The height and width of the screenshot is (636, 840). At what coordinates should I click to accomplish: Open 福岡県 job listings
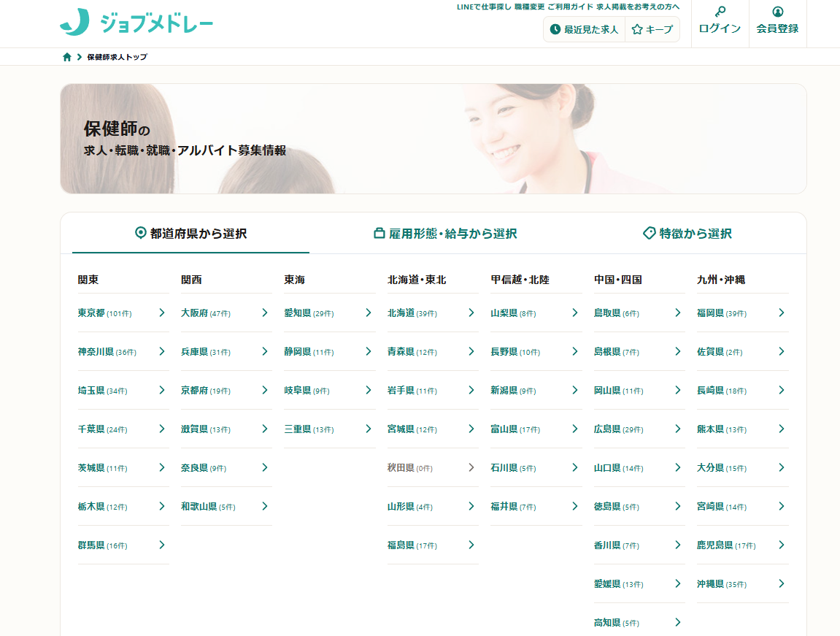point(710,313)
